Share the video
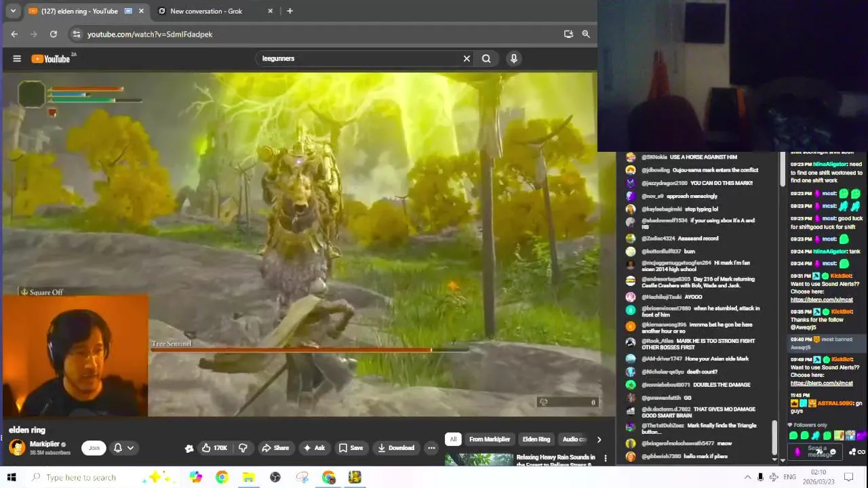The height and width of the screenshot is (488, 868). (x=275, y=448)
